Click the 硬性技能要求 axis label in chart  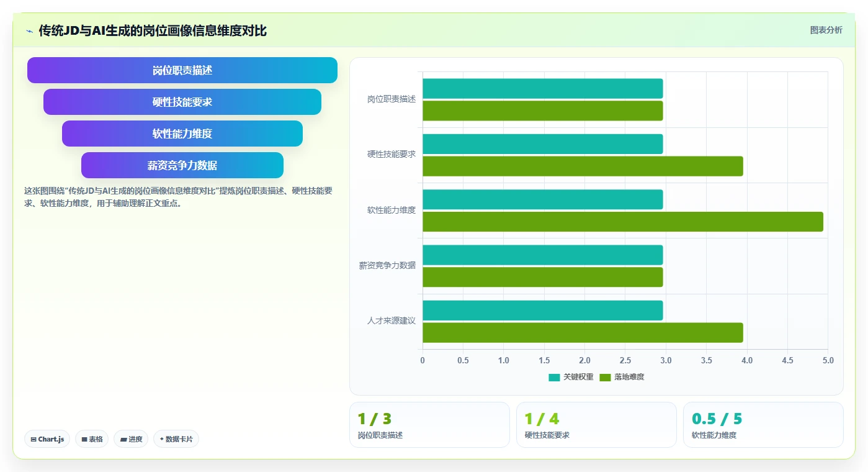pos(391,155)
